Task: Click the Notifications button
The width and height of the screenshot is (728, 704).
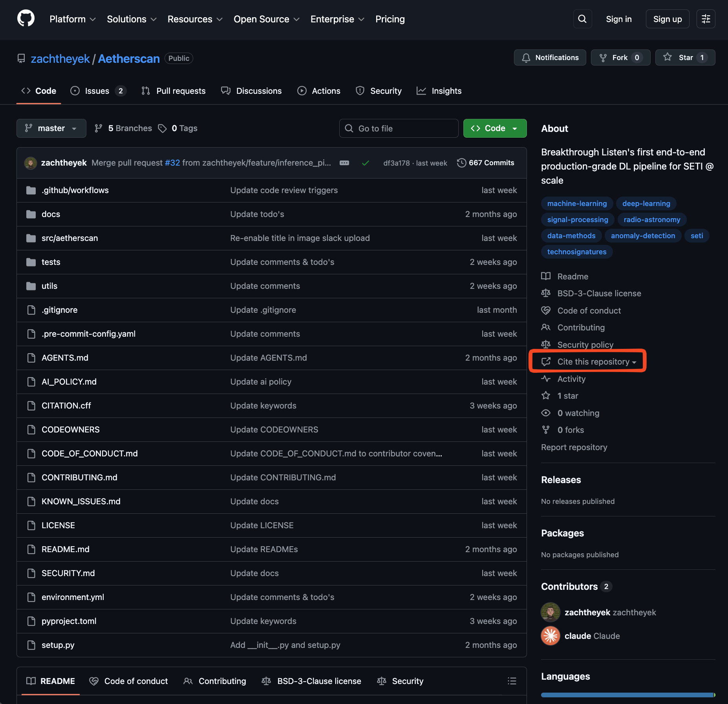Action: [x=550, y=58]
